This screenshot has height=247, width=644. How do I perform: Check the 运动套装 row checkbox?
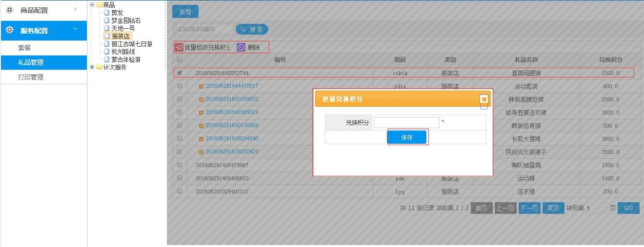(180, 86)
